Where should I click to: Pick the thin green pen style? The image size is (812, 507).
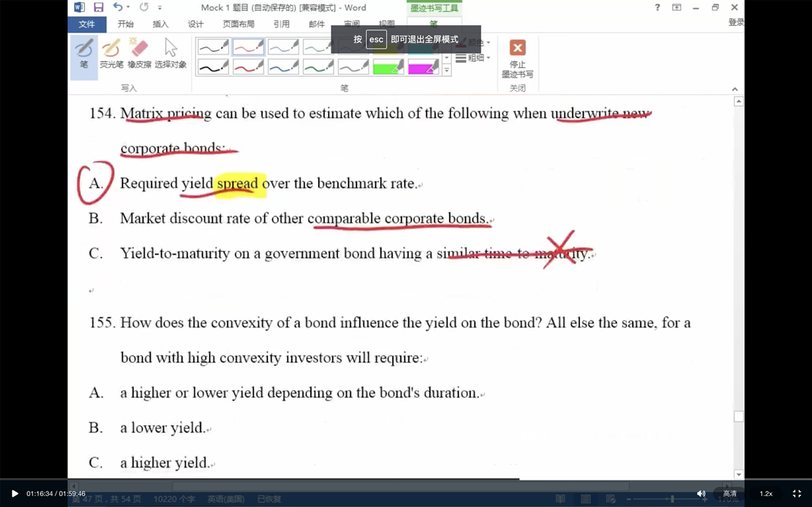click(318, 47)
